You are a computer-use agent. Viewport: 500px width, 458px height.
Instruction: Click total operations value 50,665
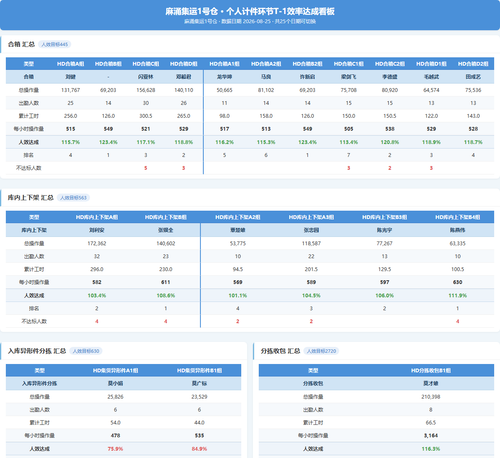(x=224, y=90)
